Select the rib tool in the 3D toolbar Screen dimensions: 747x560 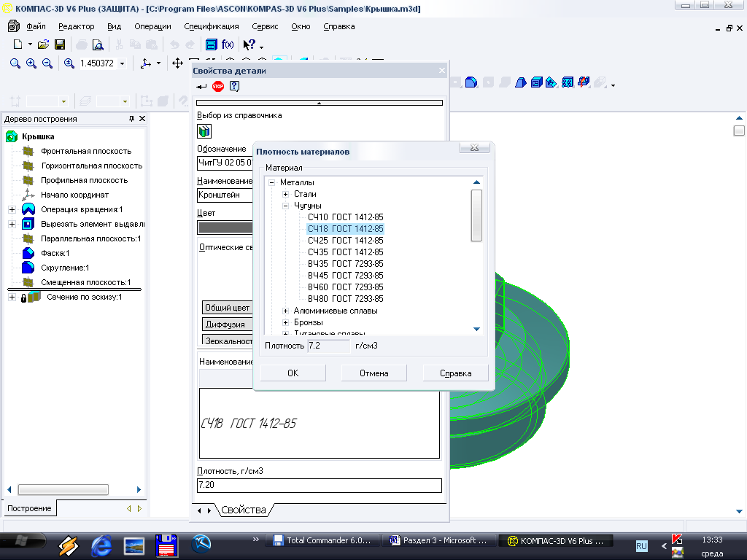coord(551,82)
